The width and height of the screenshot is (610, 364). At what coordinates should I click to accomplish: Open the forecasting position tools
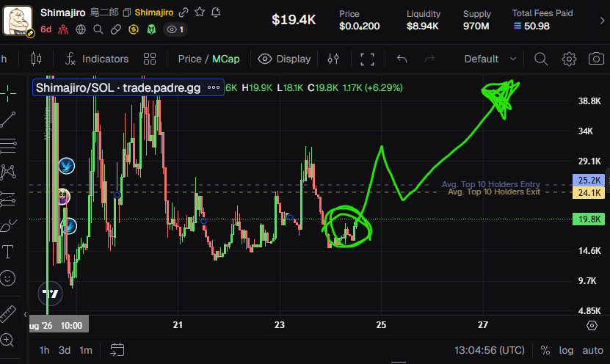(x=8, y=199)
